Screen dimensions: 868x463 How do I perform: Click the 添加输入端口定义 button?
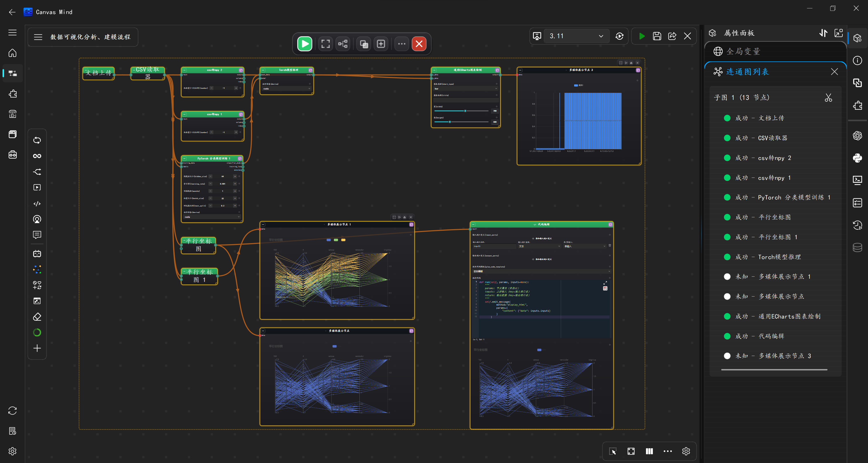pyautogui.click(x=542, y=239)
